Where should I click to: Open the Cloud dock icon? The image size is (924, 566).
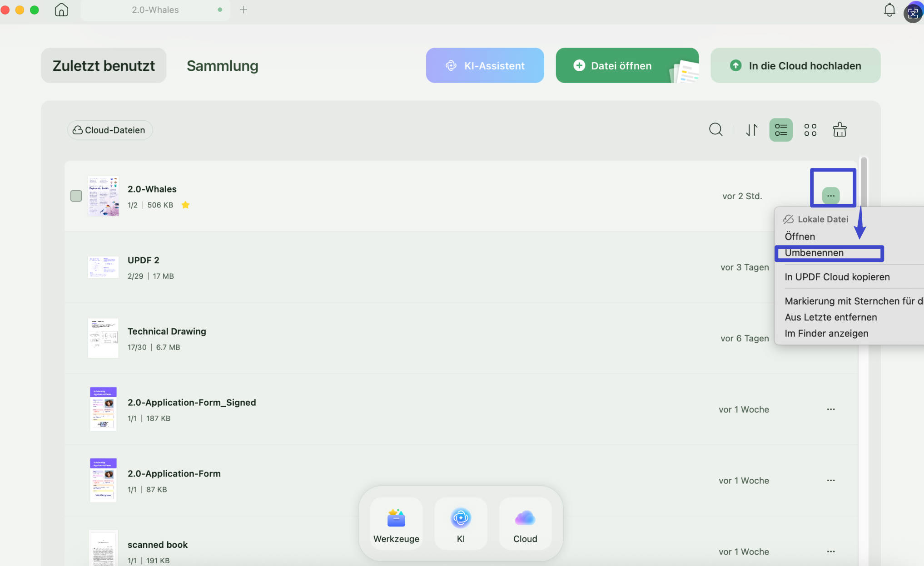click(x=525, y=524)
